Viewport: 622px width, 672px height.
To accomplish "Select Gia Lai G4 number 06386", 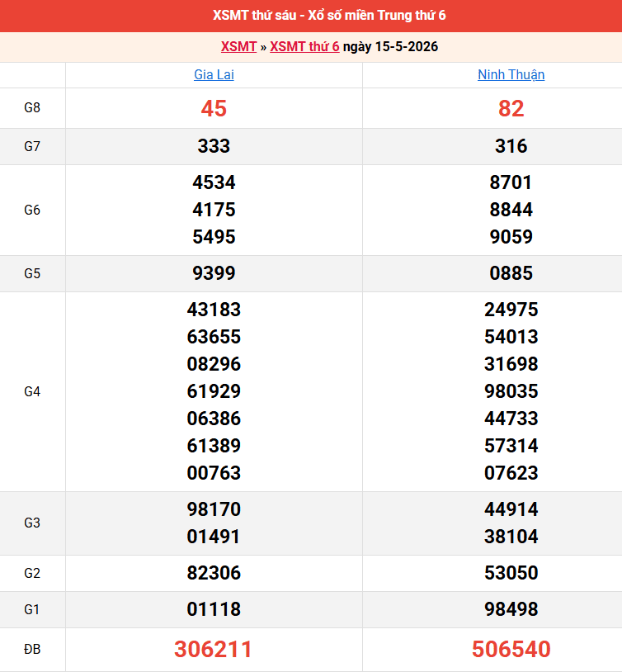I will point(214,419).
